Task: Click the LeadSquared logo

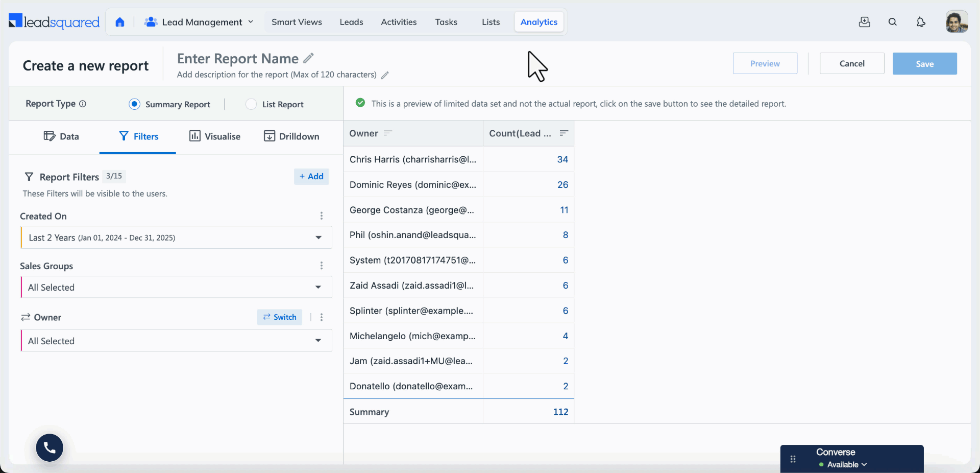Action: coord(54,21)
